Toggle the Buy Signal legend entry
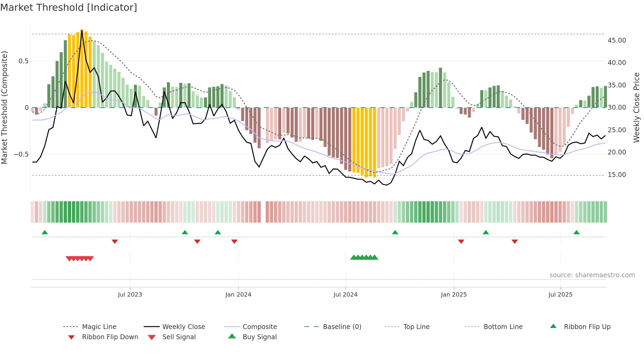The height and width of the screenshot is (362, 644). pyautogui.click(x=252, y=337)
